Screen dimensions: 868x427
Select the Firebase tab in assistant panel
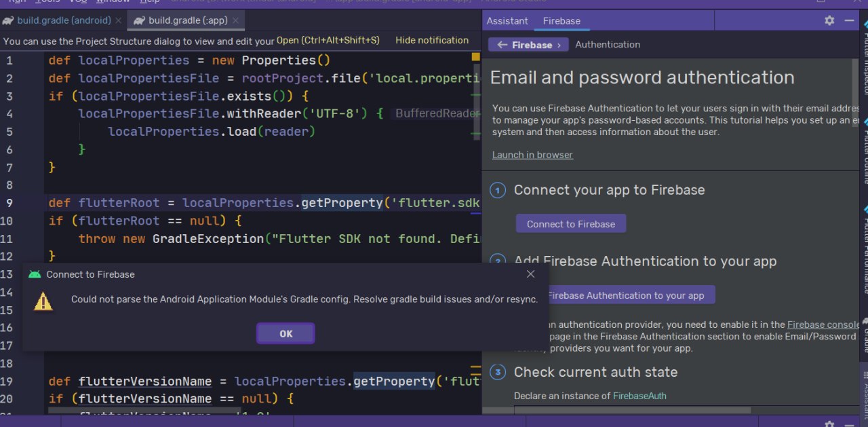[x=561, y=20]
